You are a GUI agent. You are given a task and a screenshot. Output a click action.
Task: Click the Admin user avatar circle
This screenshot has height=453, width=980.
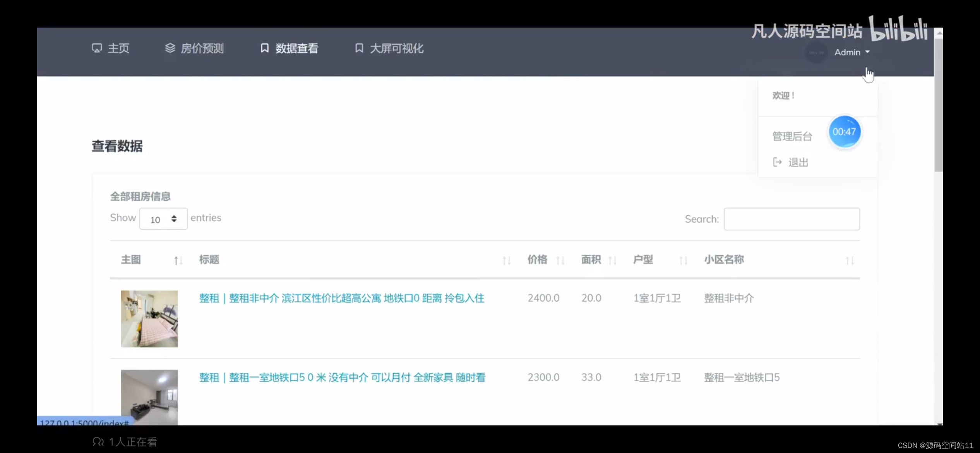tap(816, 53)
